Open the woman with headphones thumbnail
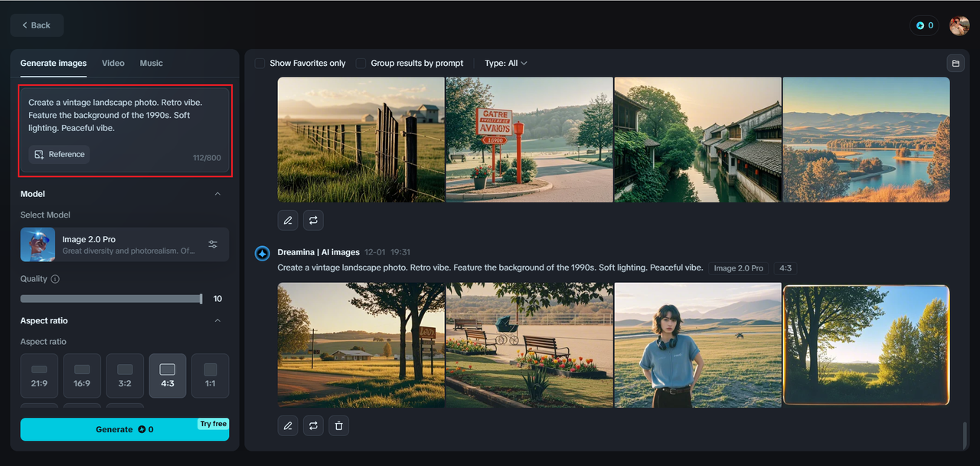The height and width of the screenshot is (466, 980). coord(697,345)
